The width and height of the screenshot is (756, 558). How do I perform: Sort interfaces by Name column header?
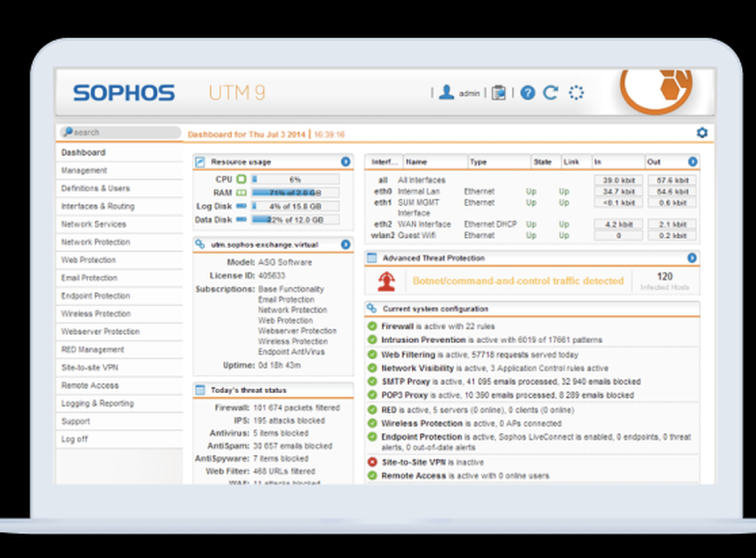(x=436, y=162)
